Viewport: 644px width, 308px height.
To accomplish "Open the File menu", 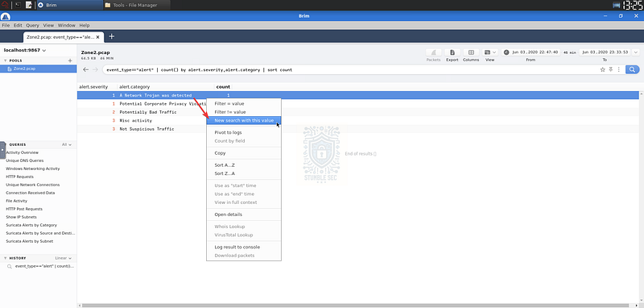I will coord(6,25).
